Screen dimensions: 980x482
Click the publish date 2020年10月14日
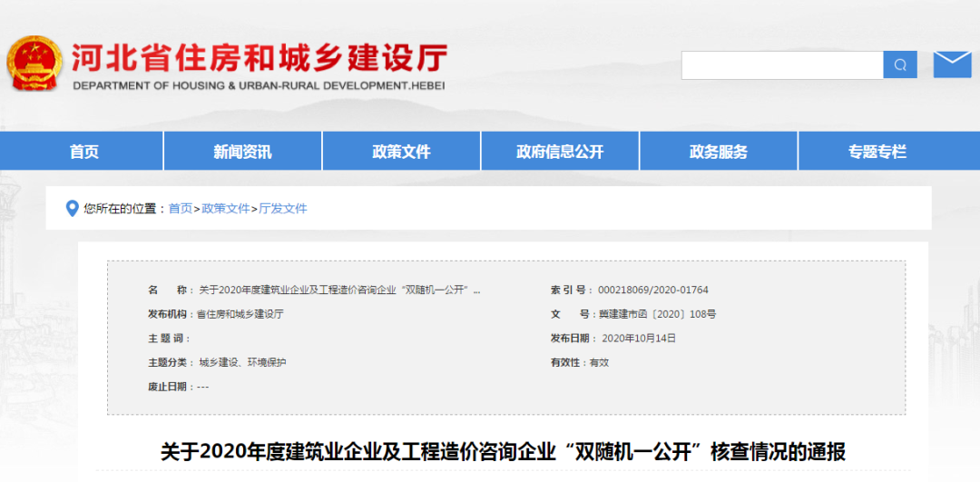pyautogui.click(x=639, y=339)
